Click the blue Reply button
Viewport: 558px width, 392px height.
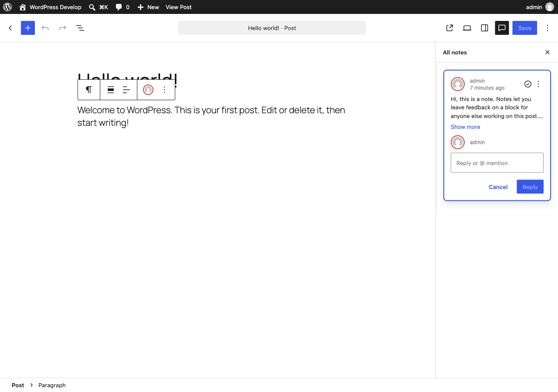click(530, 187)
